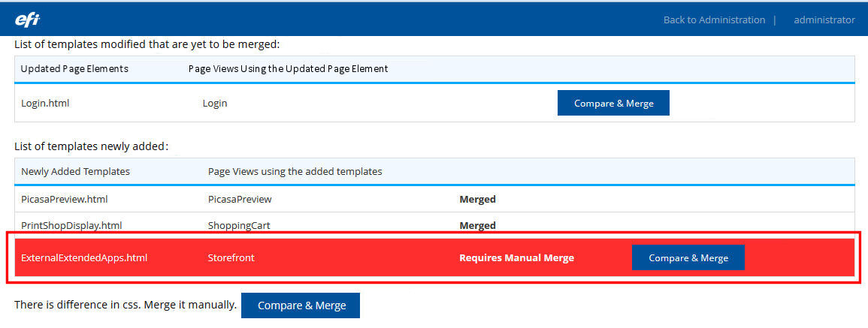868x328 pixels.
Task: Click the EFI logo in the header
Action: coord(28,20)
